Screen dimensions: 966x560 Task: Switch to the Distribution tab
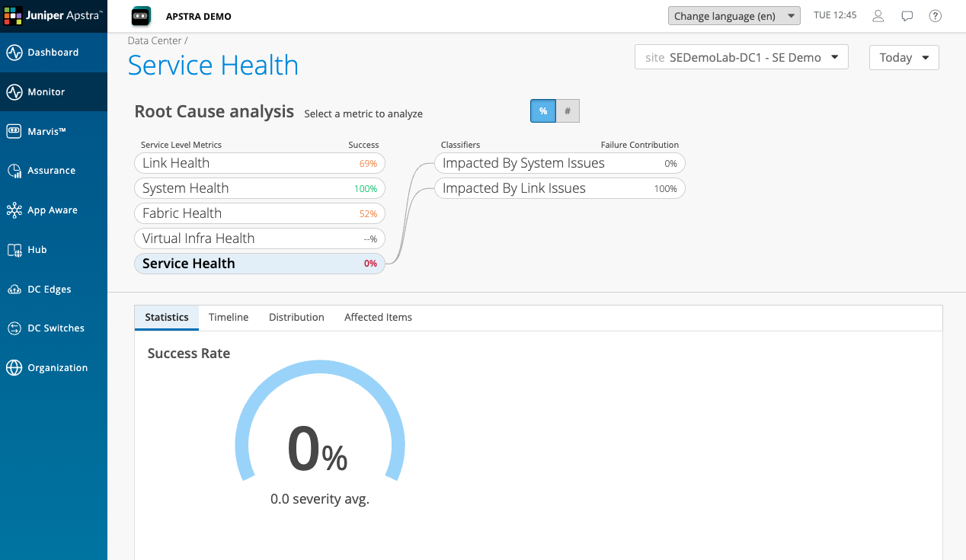tap(296, 318)
